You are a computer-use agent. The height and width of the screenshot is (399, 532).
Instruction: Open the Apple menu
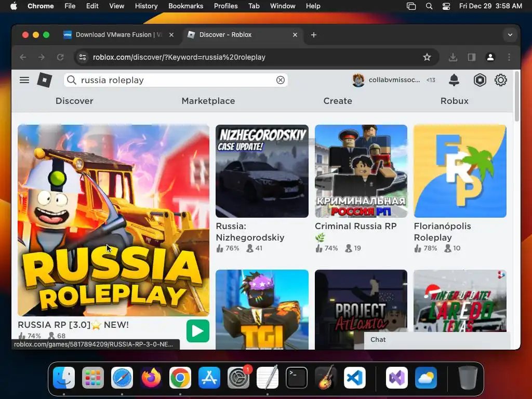(14, 6)
